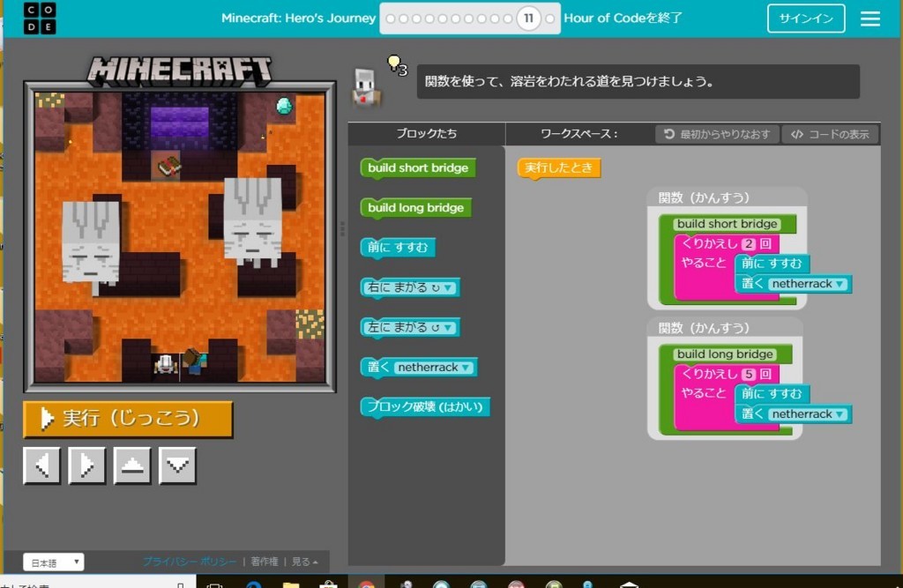This screenshot has width=903, height=588.
Task: Click the コードの表示 button
Action: [x=830, y=134]
